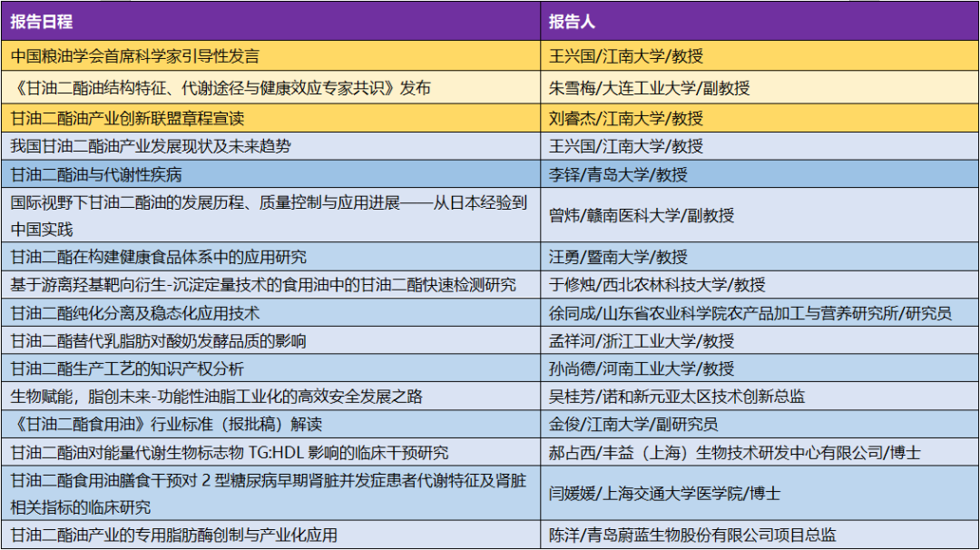This screenshot has height=550, width=980.
Task: Select the "甘油二酯替代乳脂肪对酸奶发酵品质的影响" cell
Action: coord(270,340)
